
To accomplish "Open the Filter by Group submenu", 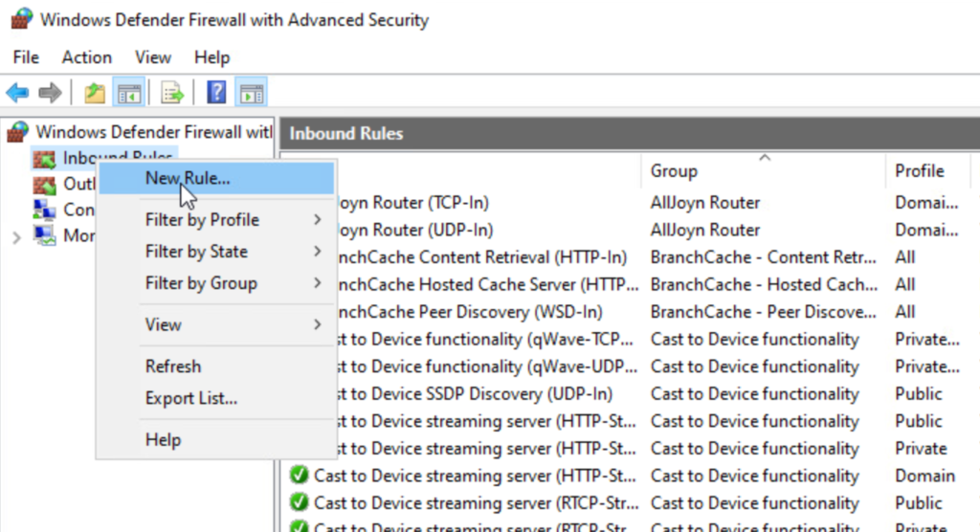I will click(x=201, y=283).
